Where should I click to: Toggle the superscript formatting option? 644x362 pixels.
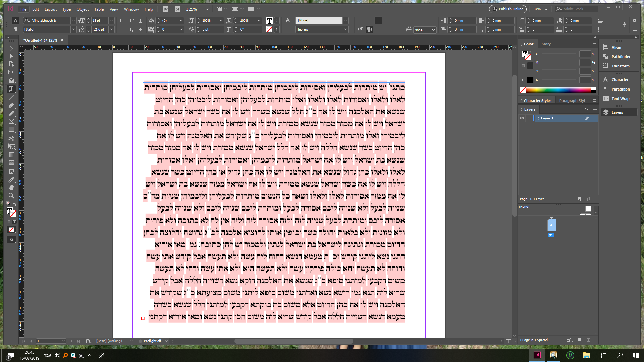131,20
